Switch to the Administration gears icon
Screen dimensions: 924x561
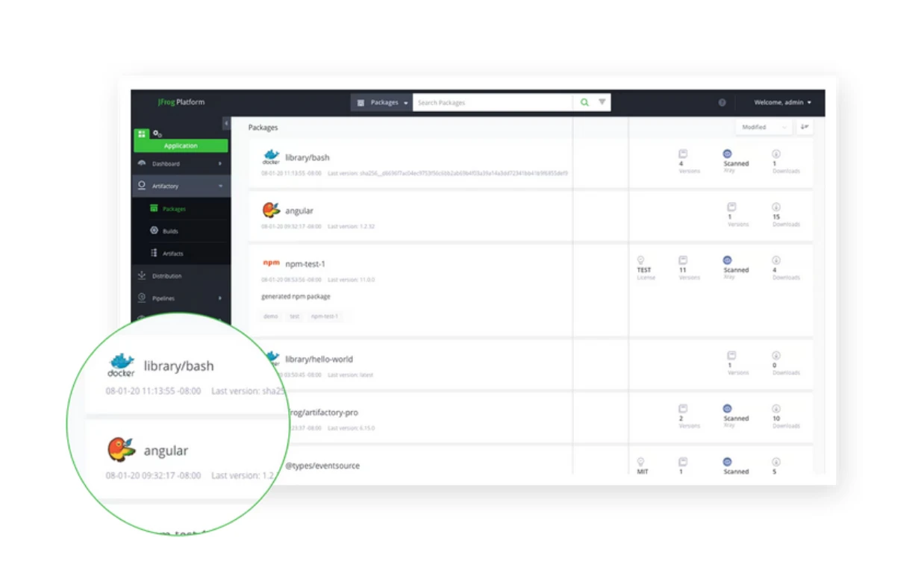click(157, 134)
